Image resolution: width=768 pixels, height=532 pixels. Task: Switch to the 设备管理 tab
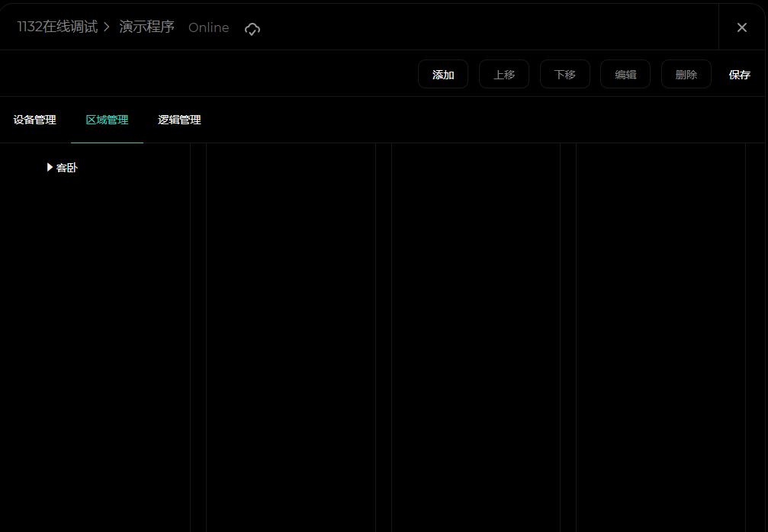pyautogui.click(x=35, y=120)
